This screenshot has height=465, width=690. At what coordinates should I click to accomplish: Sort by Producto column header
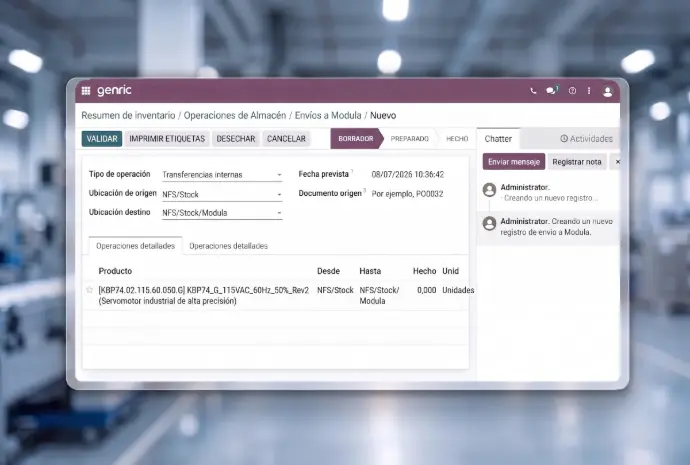point(115,271)
